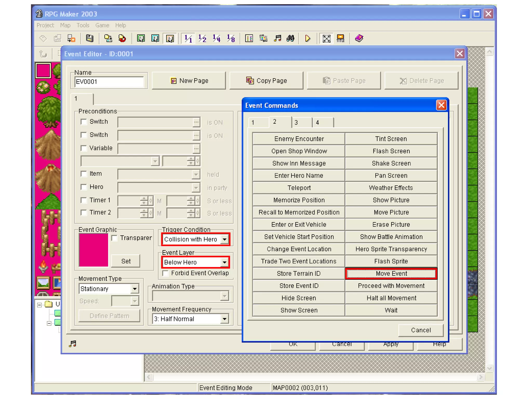The width and height of the screenshot is (532, 399).
Task: Open the music note toolbar icon
Action: [x=277, y=38]
